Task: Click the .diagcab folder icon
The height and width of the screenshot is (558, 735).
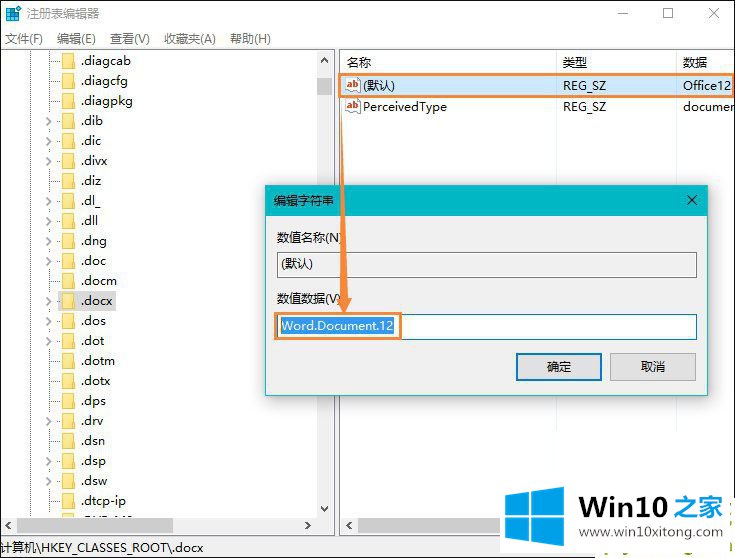Action: point(68,61)
